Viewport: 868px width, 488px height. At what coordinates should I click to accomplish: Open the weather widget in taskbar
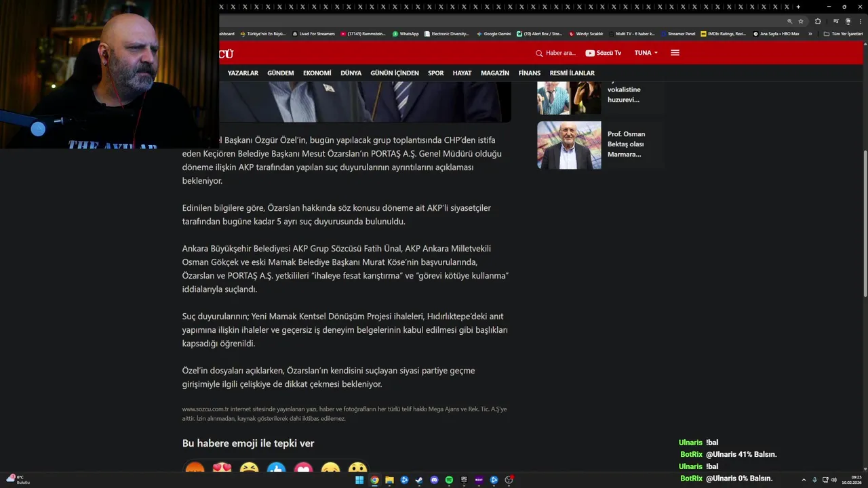(x=18, y=480)
